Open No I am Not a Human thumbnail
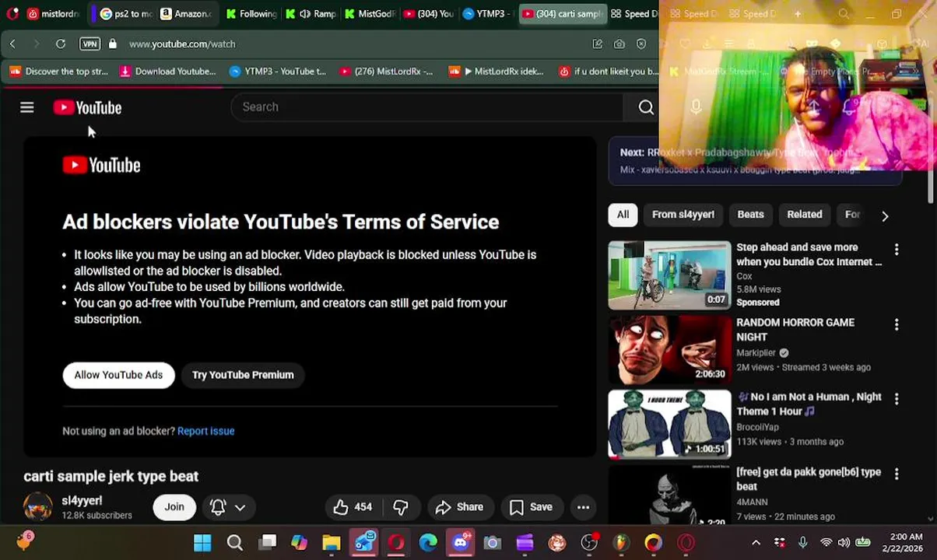Screen dimensions: 937x560 click(669, 424)
